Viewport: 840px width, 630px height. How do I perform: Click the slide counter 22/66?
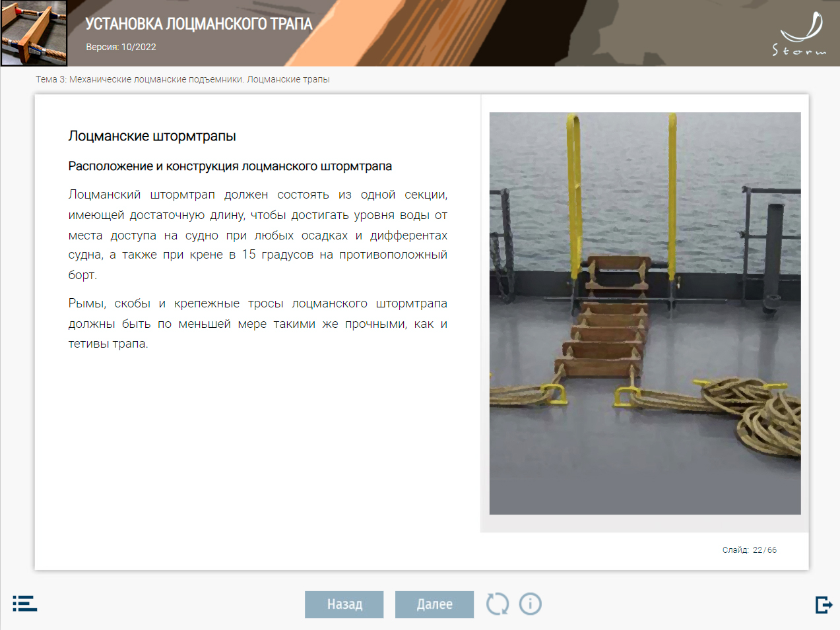click(750, 550)
